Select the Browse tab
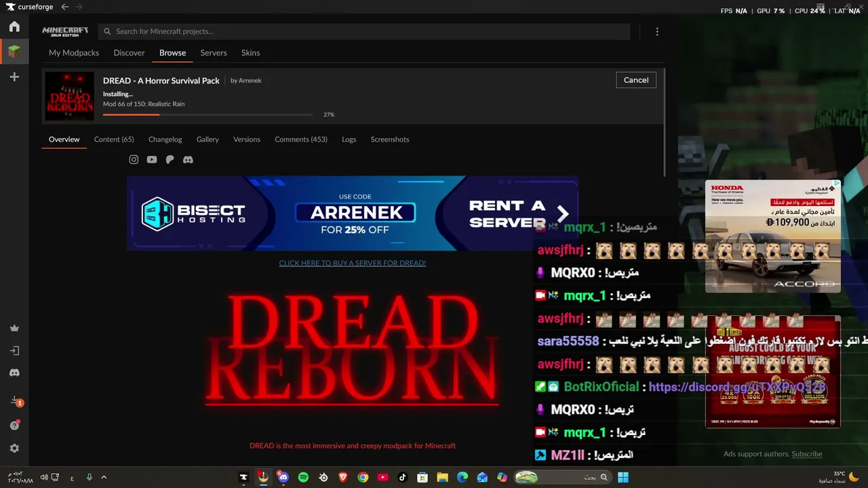The height and width of the screenshot is (488, 868). tap(173, 53)
